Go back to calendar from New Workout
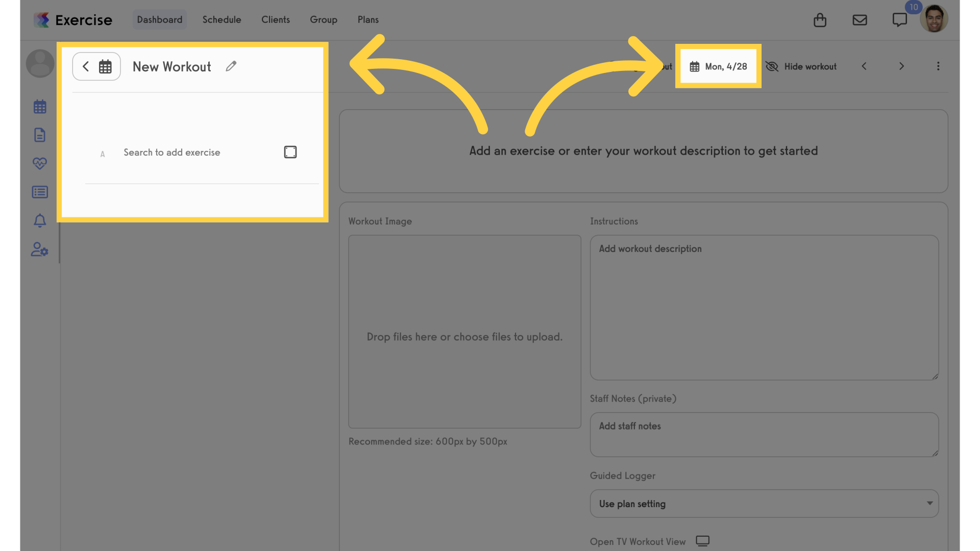980x551 pixels. pos(96,66)
